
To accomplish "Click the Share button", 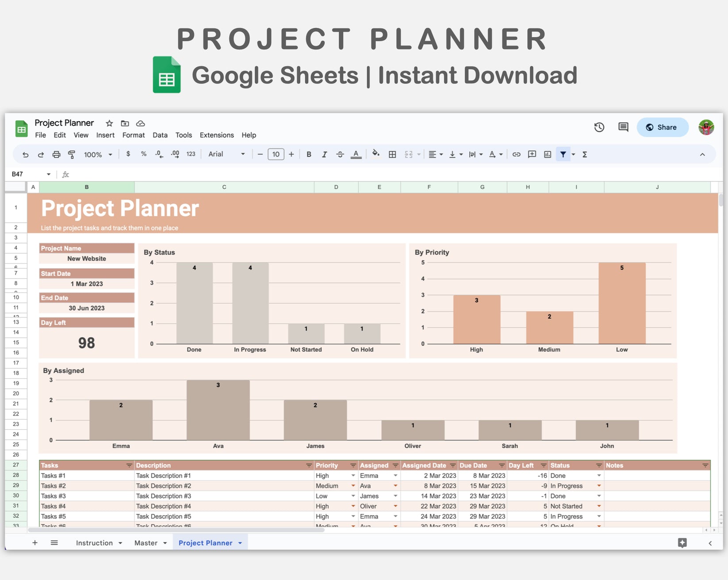I will click(662, 127).
